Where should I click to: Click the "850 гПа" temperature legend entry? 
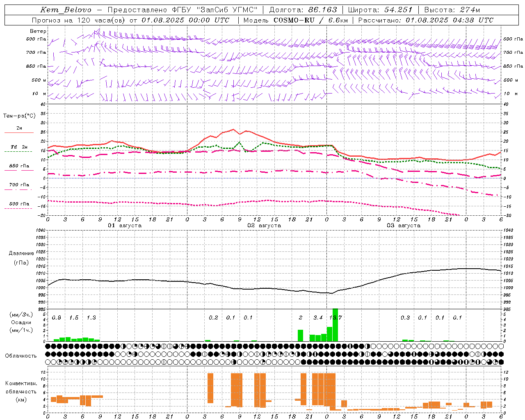click(19, 166)
